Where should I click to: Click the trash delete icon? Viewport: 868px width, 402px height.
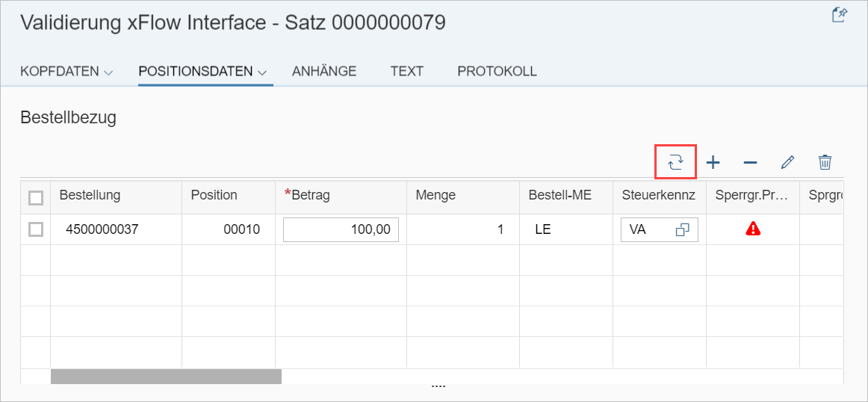pyautogui.click(x=825, y=162)
